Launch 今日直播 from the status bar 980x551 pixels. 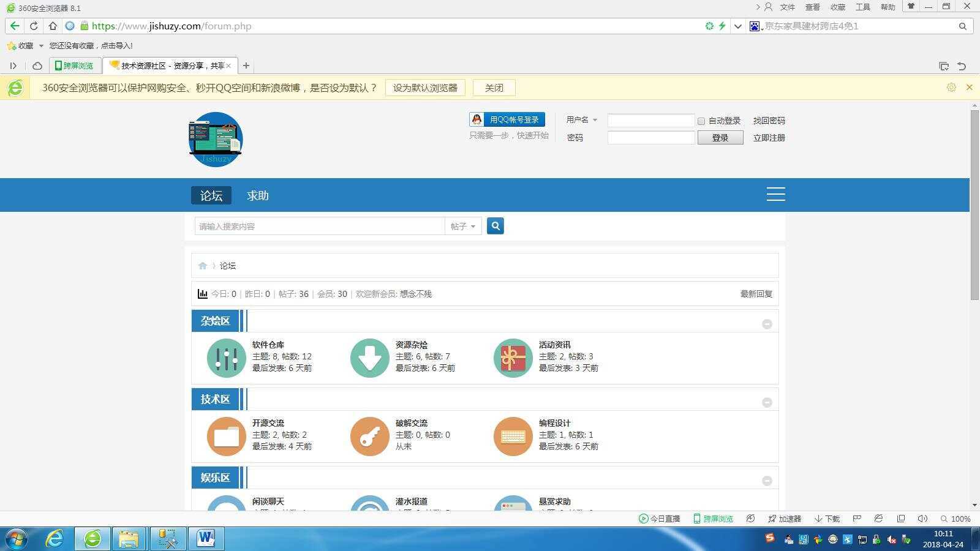661,519
